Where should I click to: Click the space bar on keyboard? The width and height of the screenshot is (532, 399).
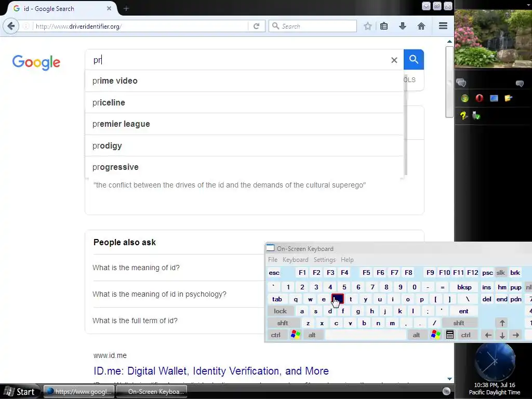click(366, 335)
